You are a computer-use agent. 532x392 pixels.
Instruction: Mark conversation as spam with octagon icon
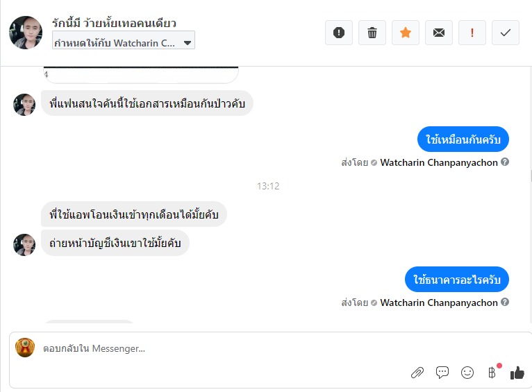(339, 33)
